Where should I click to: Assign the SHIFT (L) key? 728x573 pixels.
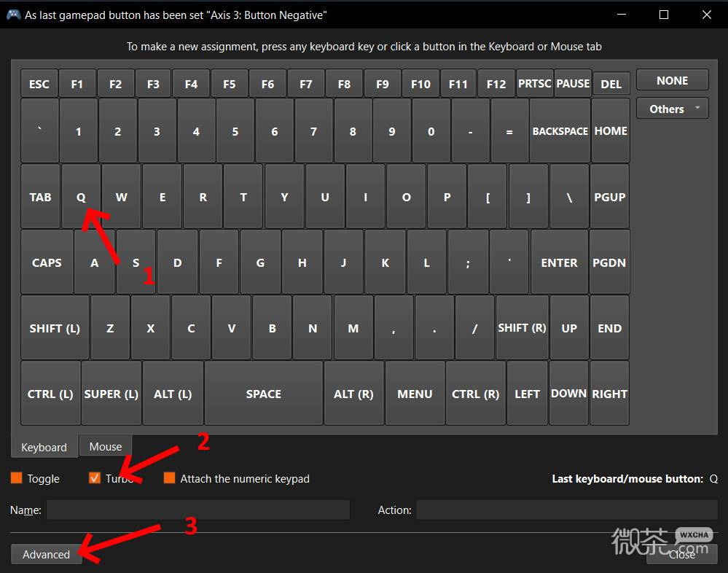55,328
